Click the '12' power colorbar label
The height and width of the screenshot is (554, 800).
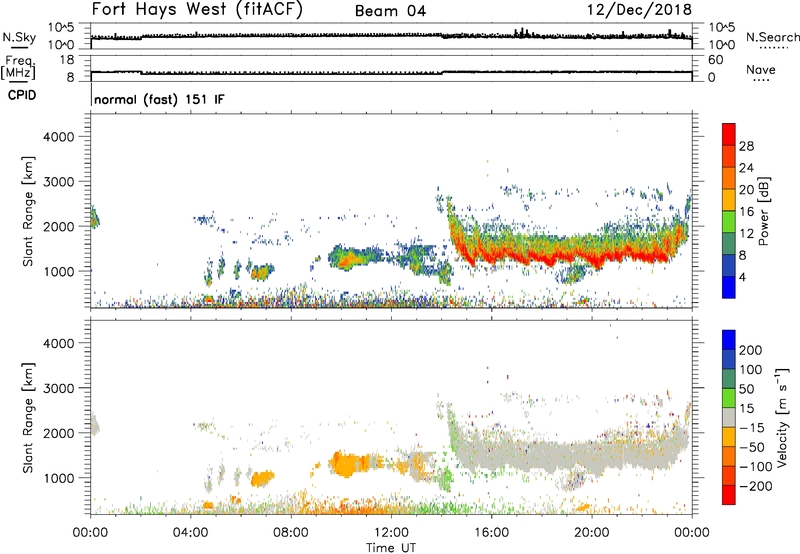(746, 234)
